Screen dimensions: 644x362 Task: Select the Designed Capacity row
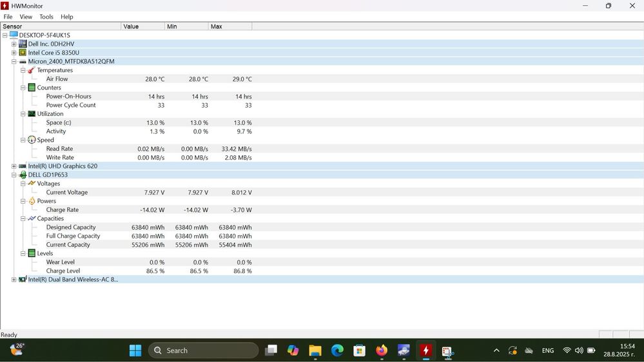(322, 227)
